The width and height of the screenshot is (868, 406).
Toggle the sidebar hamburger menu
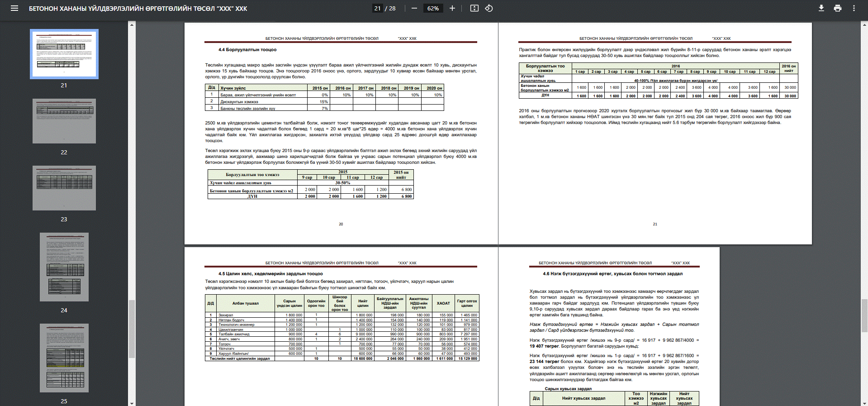[14, 8]
